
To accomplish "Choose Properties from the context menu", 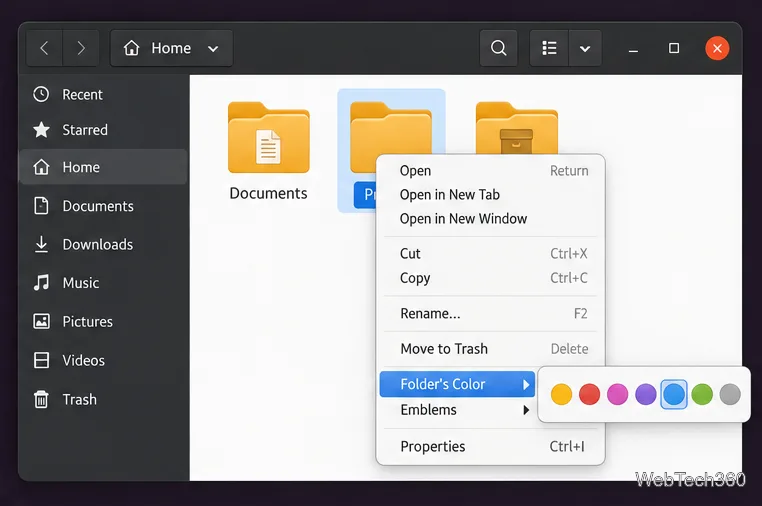I will click(x=491, y=446).
